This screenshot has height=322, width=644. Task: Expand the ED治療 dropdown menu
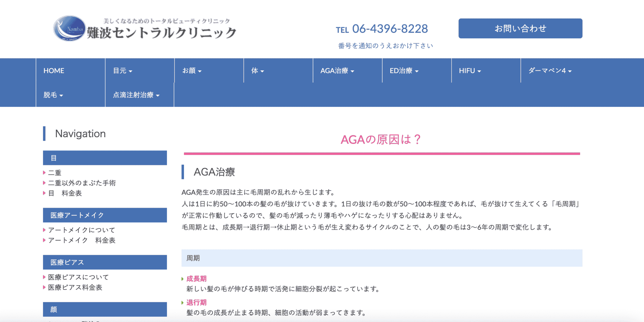(x=404, y=71)
